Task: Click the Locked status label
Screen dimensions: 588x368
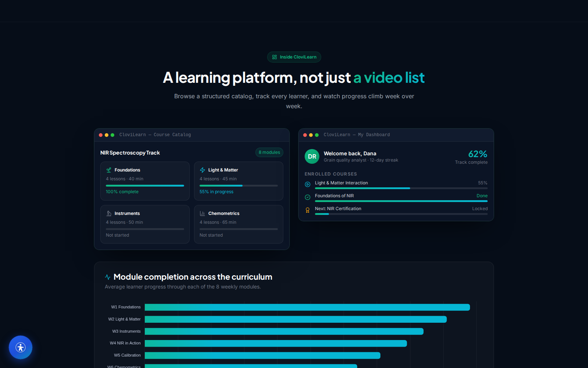Action: pyautogui.click(x=480, y=209)
